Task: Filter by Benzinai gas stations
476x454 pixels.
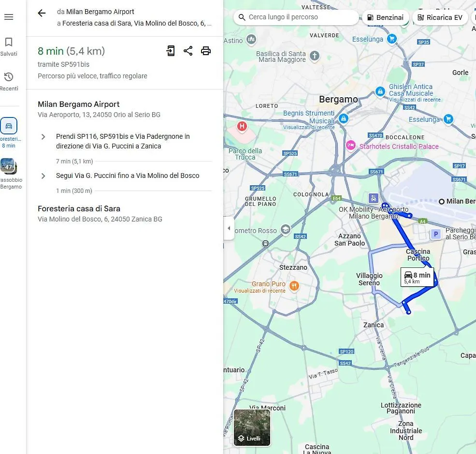Action: [386, 17]
